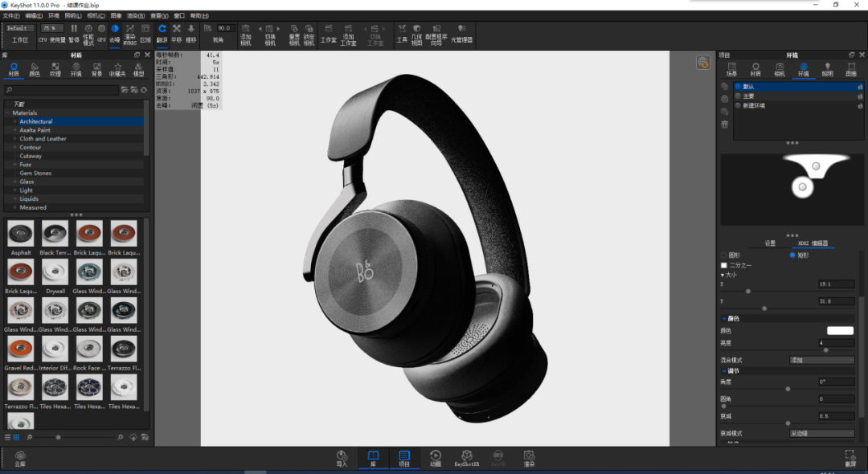
Task: Open the 混合模式 blend mode dropdown
Action: pos(821,360)
